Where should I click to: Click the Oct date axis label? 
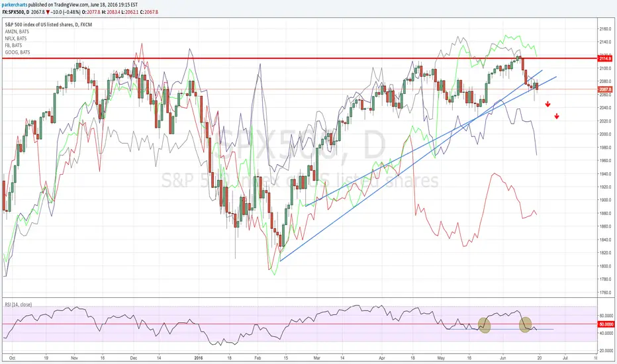tap(12, 358)
